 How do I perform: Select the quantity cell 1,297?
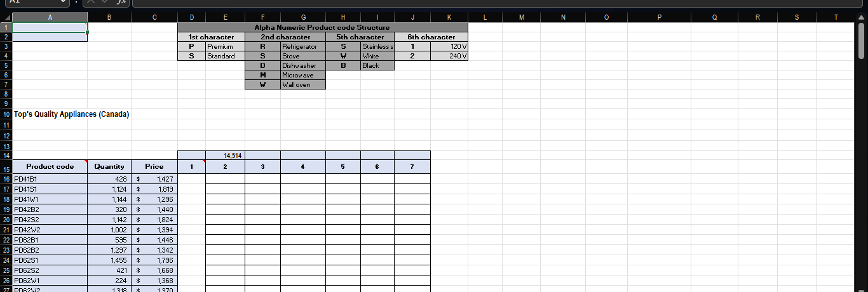point(109,250)
